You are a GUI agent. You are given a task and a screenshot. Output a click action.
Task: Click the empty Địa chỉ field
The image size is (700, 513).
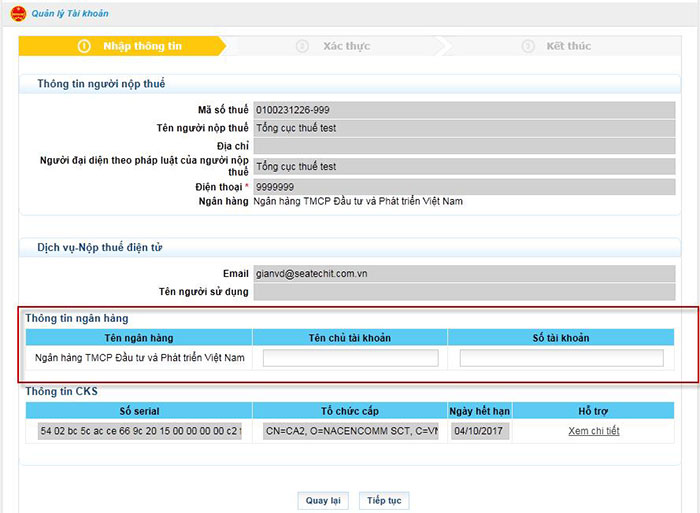click(x=464, y=146)
